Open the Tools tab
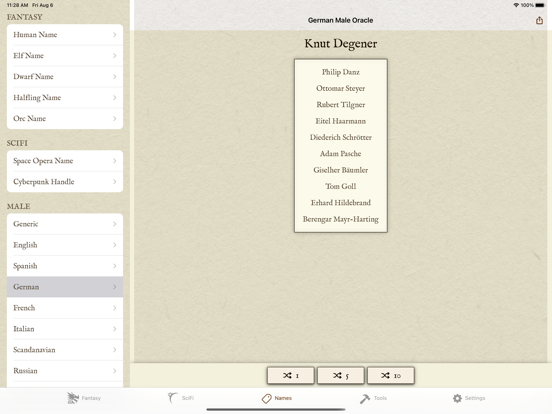 coord(373,398)
